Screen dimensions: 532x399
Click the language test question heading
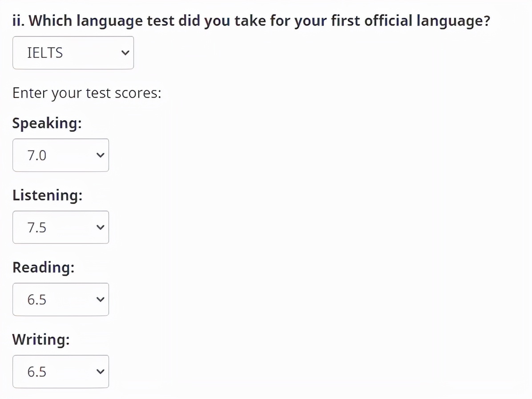click(x=251, y=21)
